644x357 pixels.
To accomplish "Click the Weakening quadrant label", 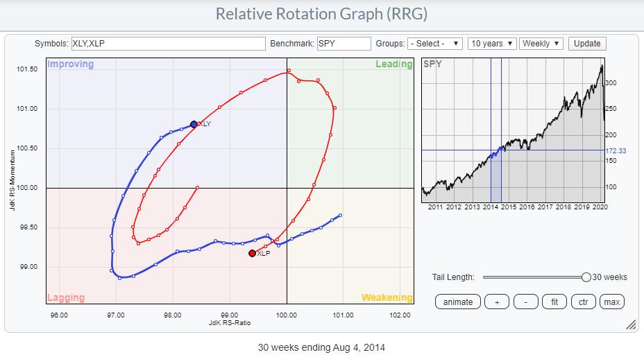I will 387,298.
